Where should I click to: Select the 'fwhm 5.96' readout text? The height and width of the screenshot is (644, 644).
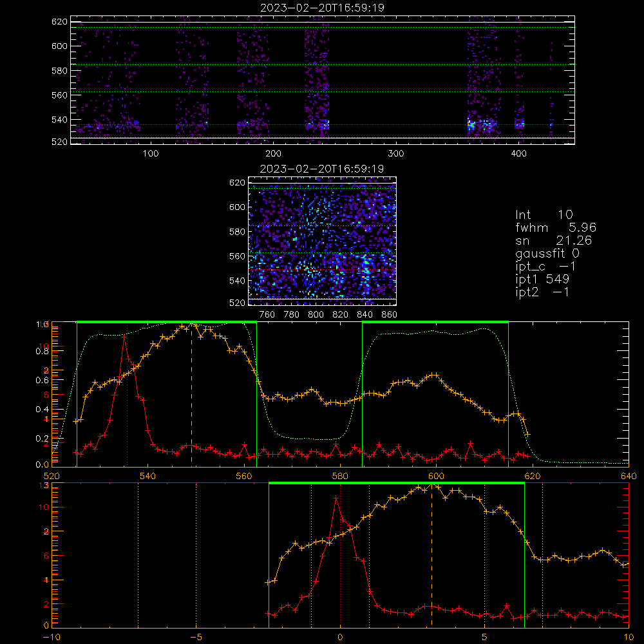(x=556, y=227)
